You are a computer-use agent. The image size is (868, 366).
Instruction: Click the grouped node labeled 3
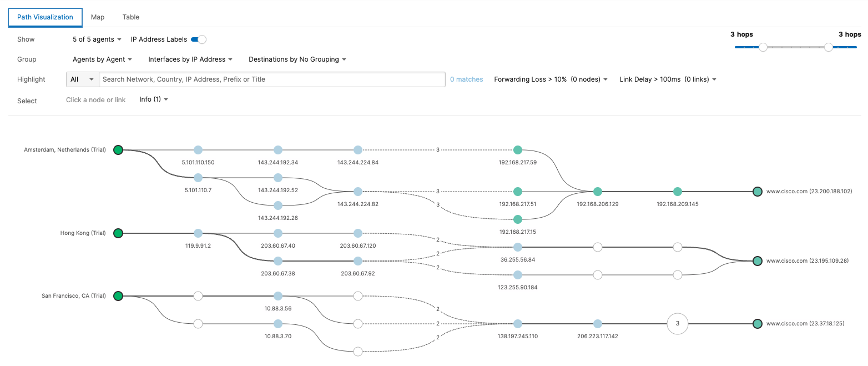(x=677, y=324)
